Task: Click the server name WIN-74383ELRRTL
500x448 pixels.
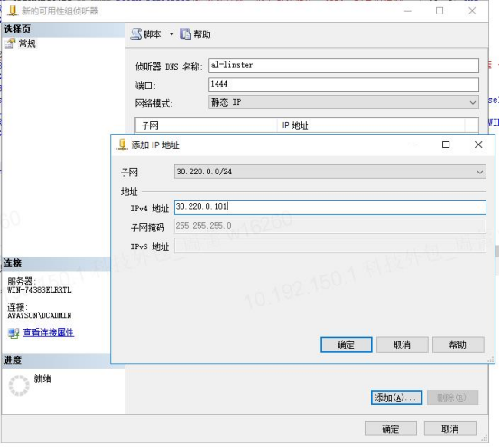Action: click(40, 290)
